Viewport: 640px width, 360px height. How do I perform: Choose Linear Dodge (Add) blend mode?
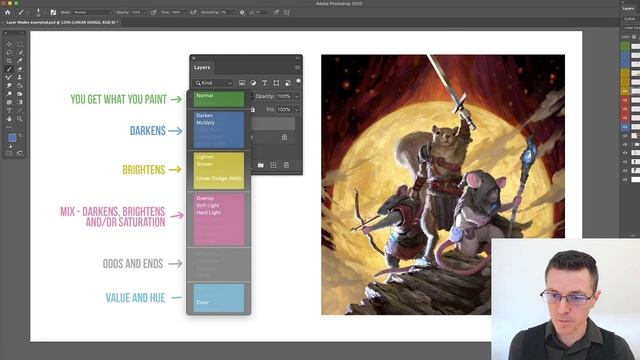click(x=219, y=178)
